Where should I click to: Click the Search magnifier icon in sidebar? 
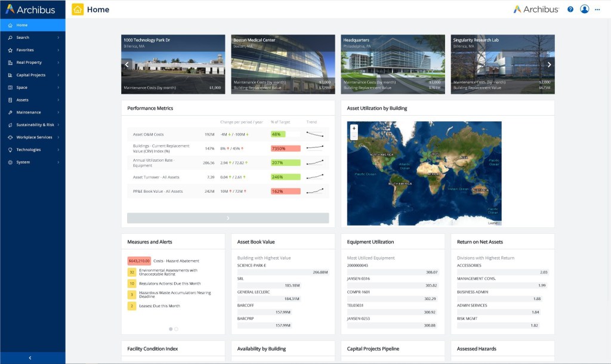click(x=10, y=38)
